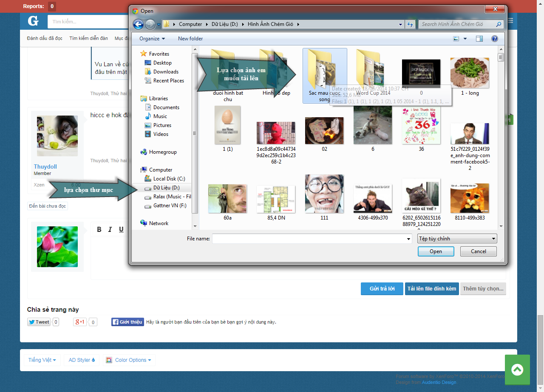Image resolution: width=544 pixels, height=392 pixels.
Task: Select the Libraries heading
Action: (x=154, y=99)
